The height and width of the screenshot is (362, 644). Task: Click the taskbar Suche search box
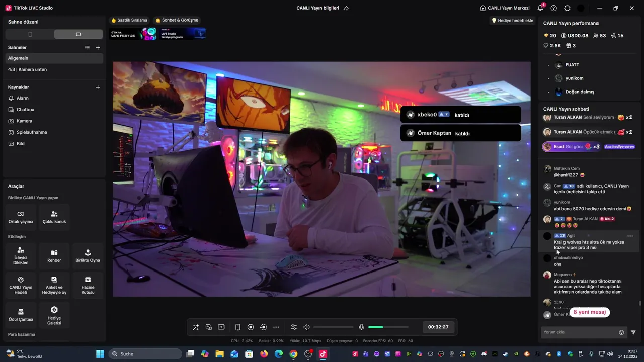[x=145, y=354]
